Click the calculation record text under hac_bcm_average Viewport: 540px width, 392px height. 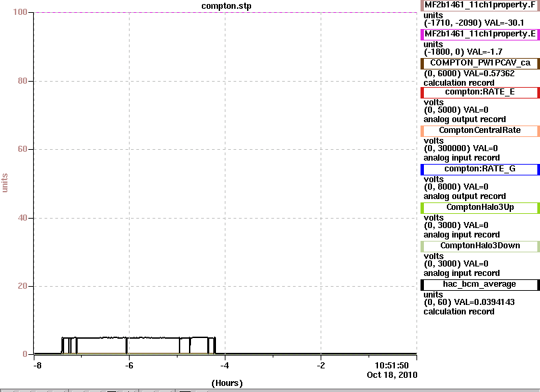(x=459, y=312)
